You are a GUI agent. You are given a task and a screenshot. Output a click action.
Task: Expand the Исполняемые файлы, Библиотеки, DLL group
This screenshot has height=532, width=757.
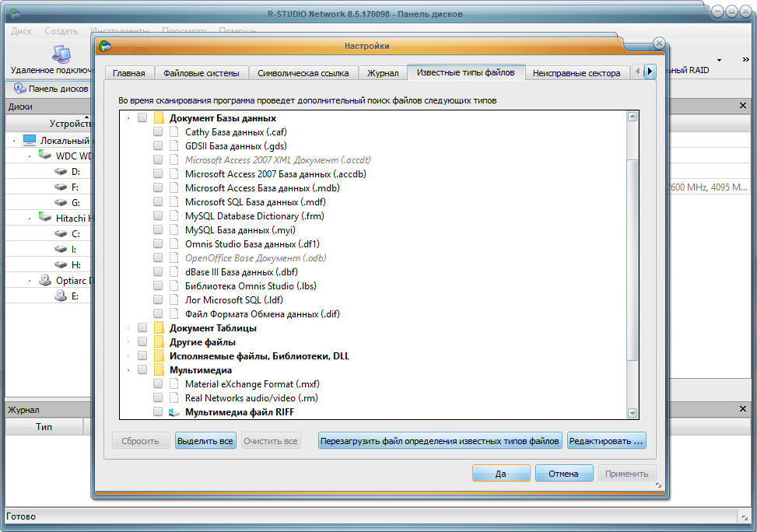point(128,356)
